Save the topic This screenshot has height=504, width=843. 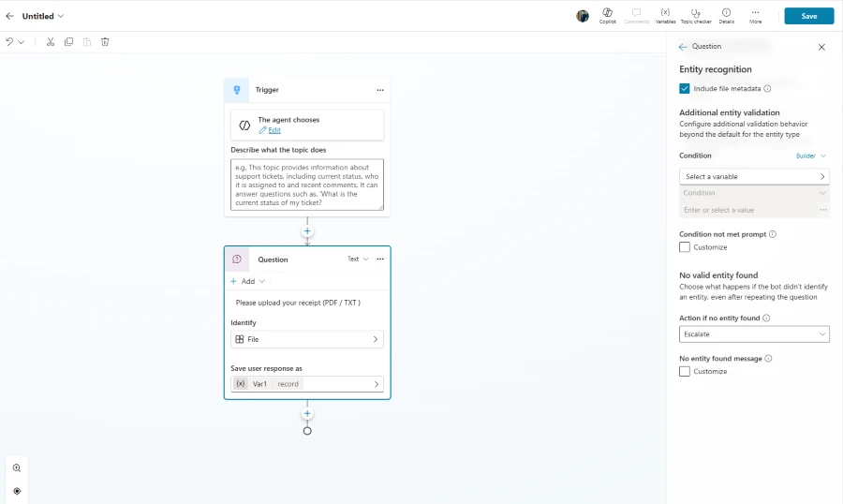808,16
